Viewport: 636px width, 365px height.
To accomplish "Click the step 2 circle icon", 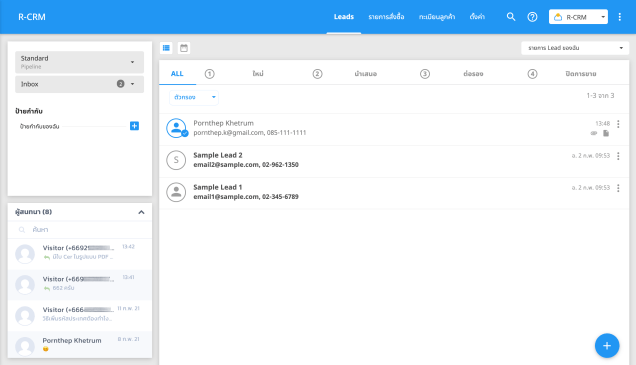I will click(x=317, y=74).
